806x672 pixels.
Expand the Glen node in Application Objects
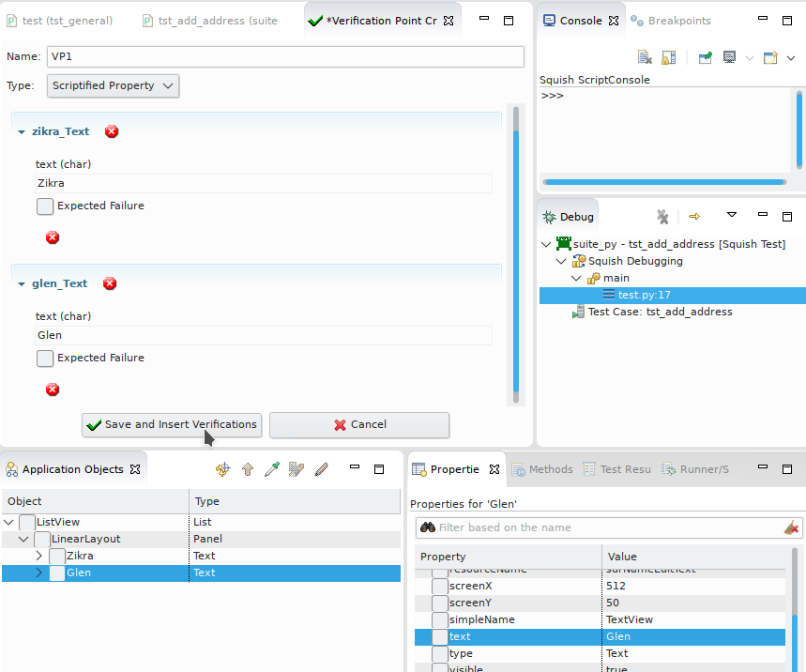tap(39, 573)
